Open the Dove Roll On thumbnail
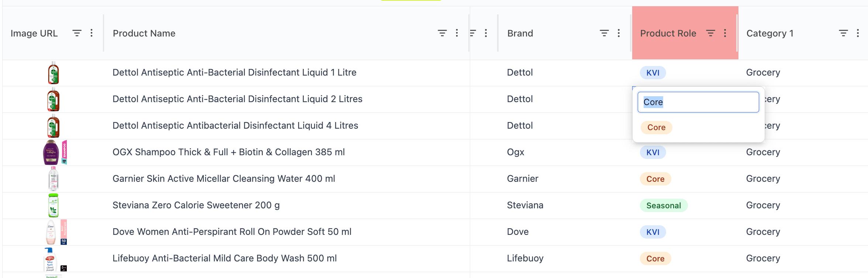This screenshot has width=868, height=278. tap(56, 232)
